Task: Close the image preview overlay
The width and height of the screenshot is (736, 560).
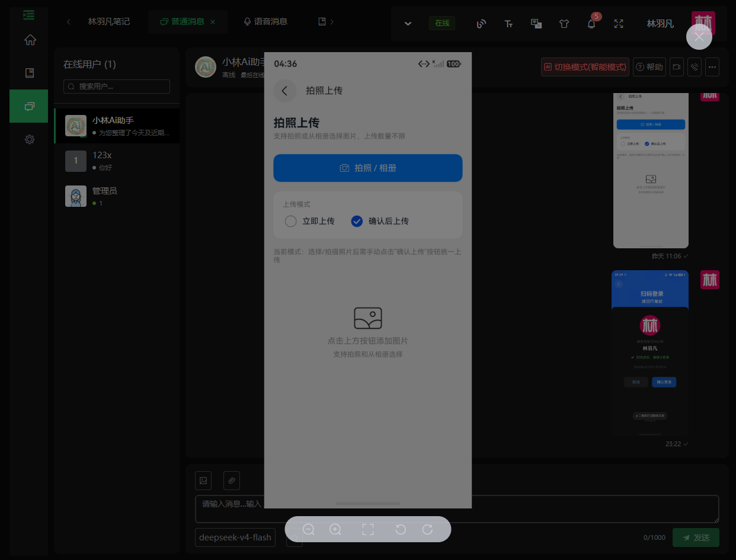Action: coord(699,37)
